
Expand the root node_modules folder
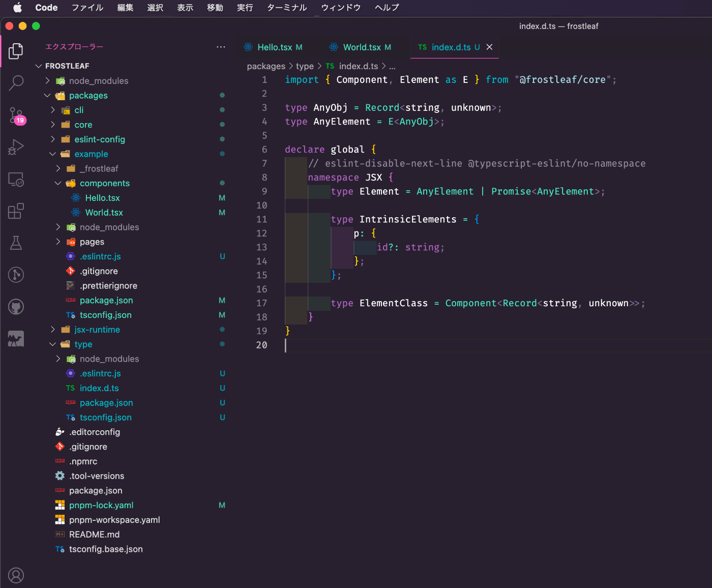[x=47, y=81]
